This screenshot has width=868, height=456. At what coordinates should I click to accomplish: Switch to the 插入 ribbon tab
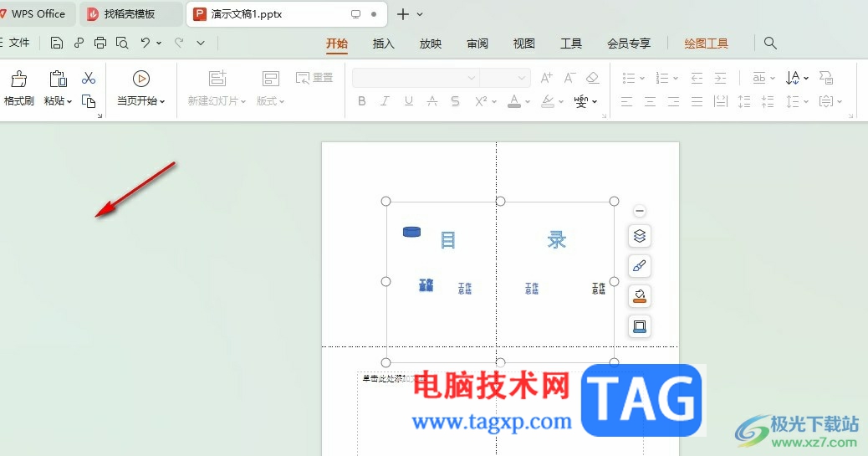pyautogui.click(x=383, y=44)
